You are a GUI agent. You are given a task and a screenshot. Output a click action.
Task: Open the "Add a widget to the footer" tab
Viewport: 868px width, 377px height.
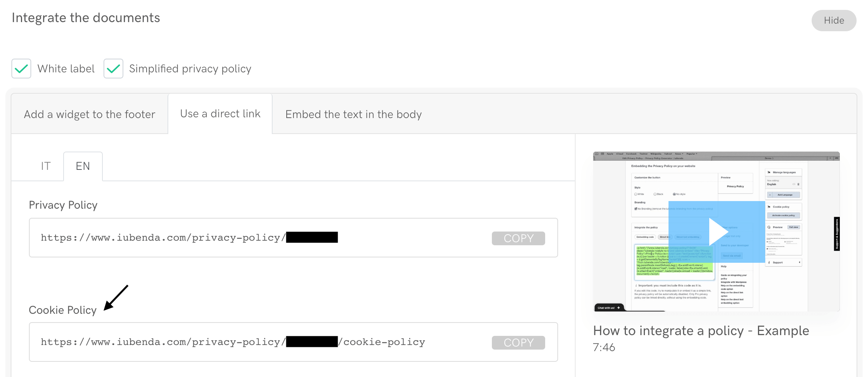point(89,114)
